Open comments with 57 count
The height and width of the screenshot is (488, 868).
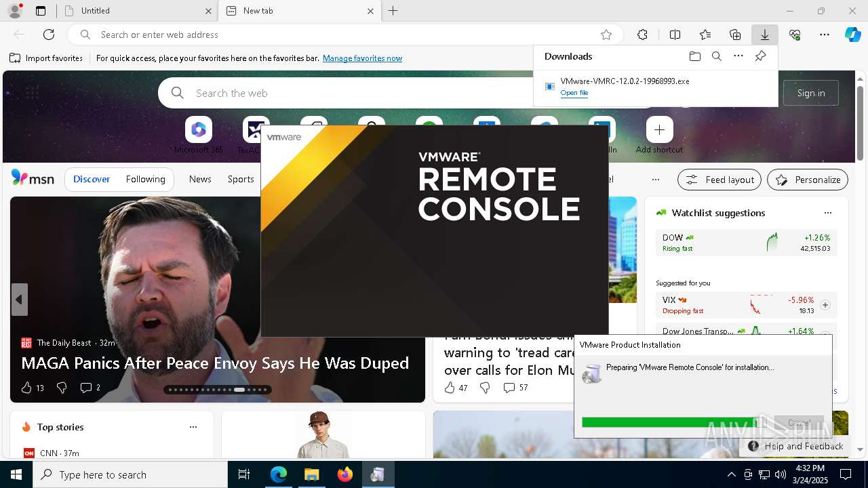pyautogui.click(x=515, y=388)
